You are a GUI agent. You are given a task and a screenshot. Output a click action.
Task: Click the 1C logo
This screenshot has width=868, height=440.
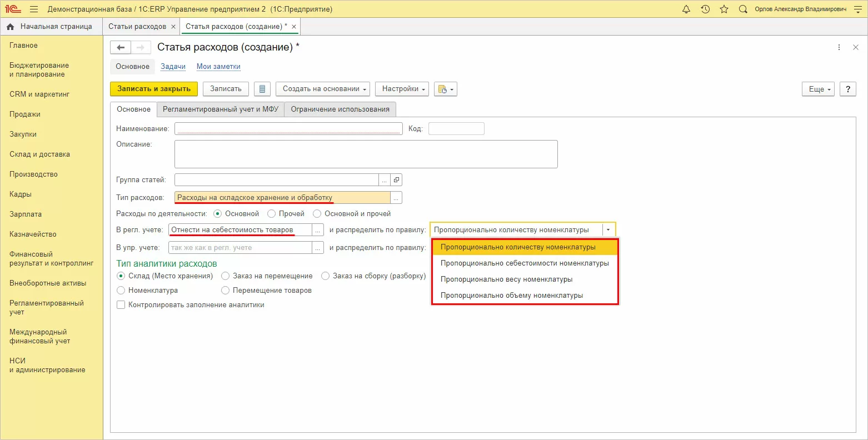(13, 9)
